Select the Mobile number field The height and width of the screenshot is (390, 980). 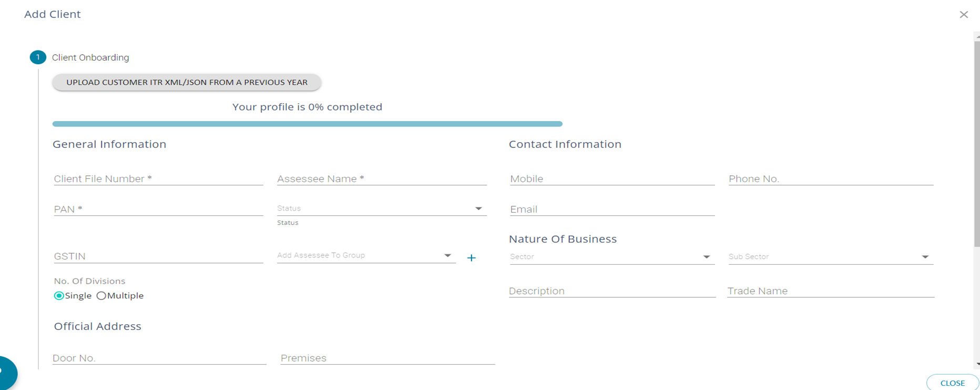point(611,179)
